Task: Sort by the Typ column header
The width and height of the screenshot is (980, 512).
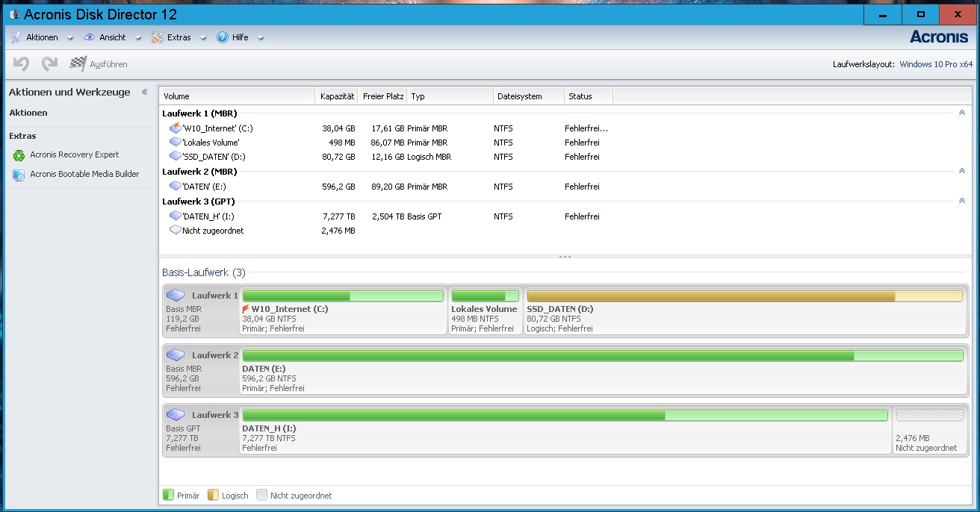Action: [x=451, y=96]
